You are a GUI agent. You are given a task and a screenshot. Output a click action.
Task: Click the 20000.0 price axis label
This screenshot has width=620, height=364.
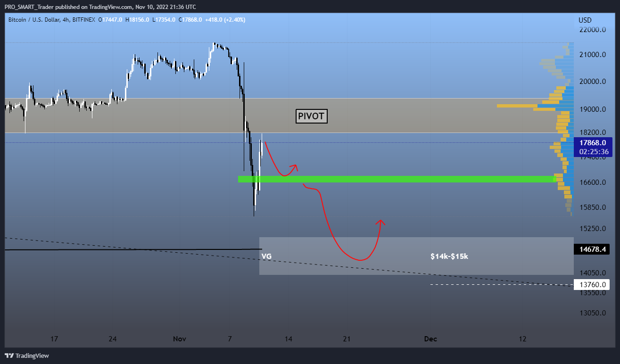click(x=592, y=82)
